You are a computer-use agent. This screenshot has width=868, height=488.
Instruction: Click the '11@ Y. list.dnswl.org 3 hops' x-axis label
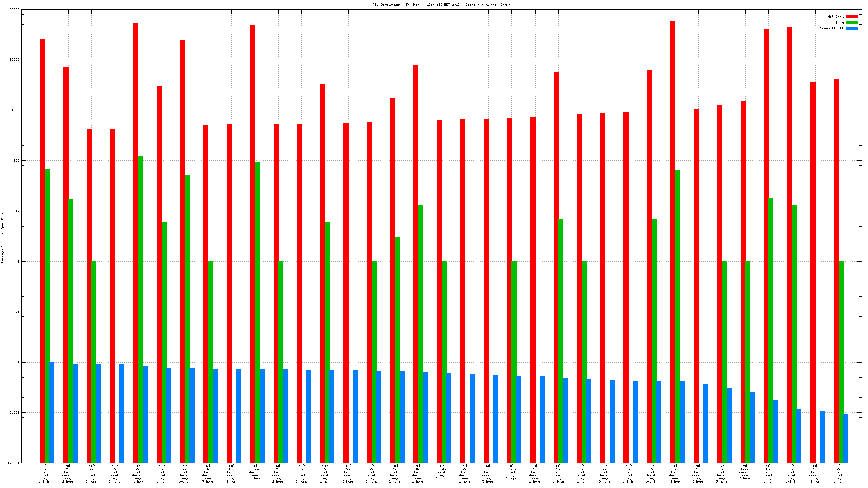(91, 474)
